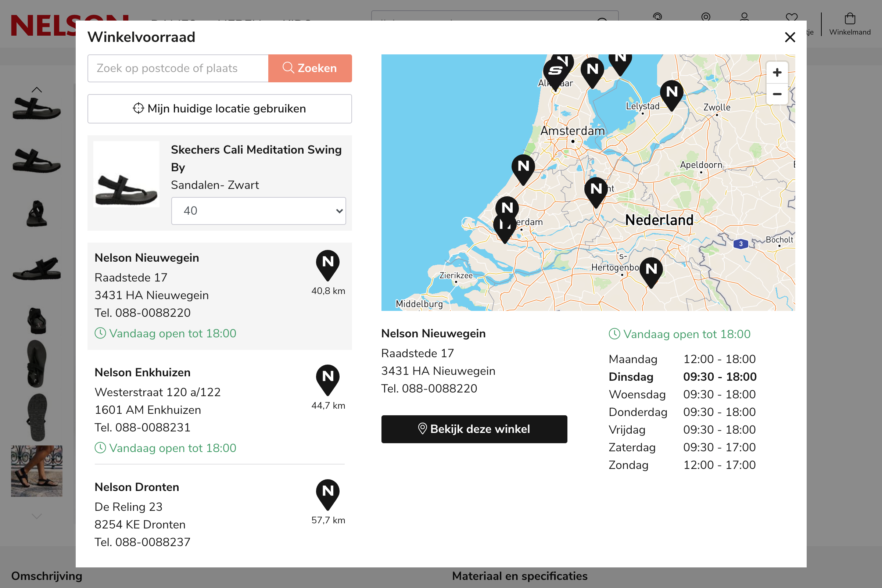Click the sandal product image in dialog
Screen dimensions: 882x588
coord(126,174)
